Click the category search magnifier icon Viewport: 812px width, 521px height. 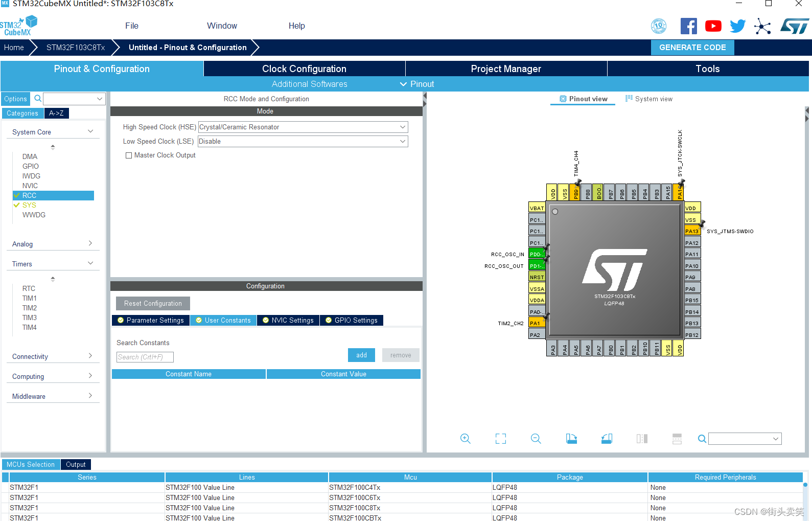(38, 99)
